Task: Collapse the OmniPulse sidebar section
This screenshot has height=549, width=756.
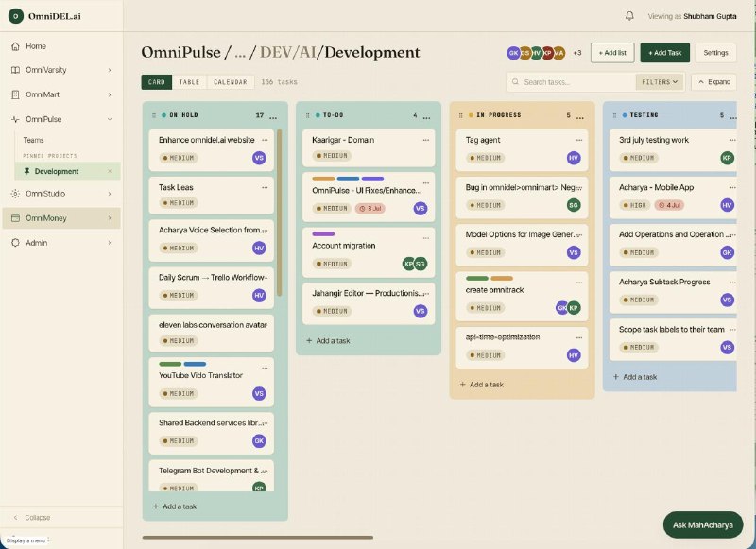Action: tap(110, 119)
